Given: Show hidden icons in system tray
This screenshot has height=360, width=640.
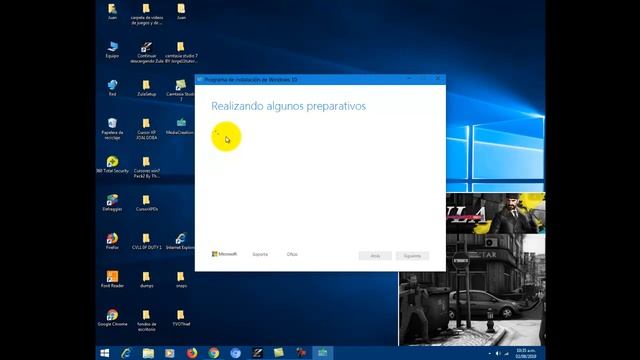Looking at the screenshot, I should click(x=490, y=353).
